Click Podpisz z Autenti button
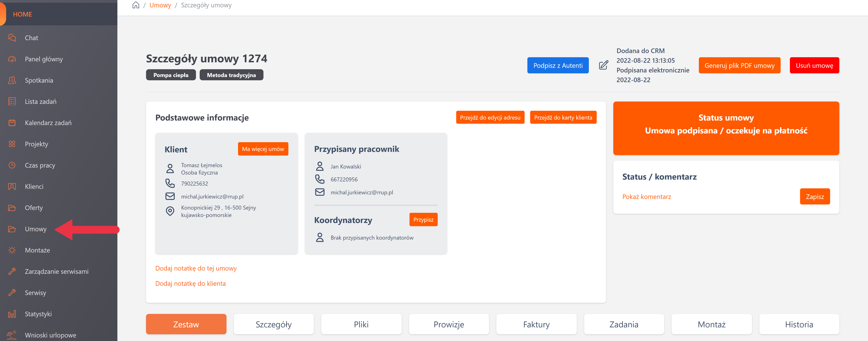 tap(558, 65)
